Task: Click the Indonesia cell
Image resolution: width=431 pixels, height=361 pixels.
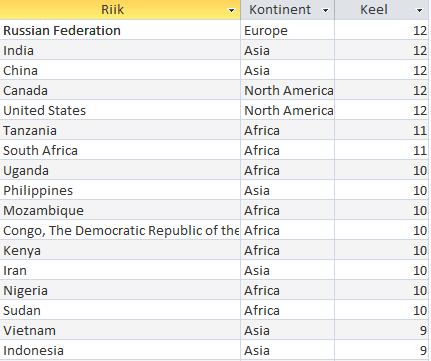Action: click(x=120, y=350)
